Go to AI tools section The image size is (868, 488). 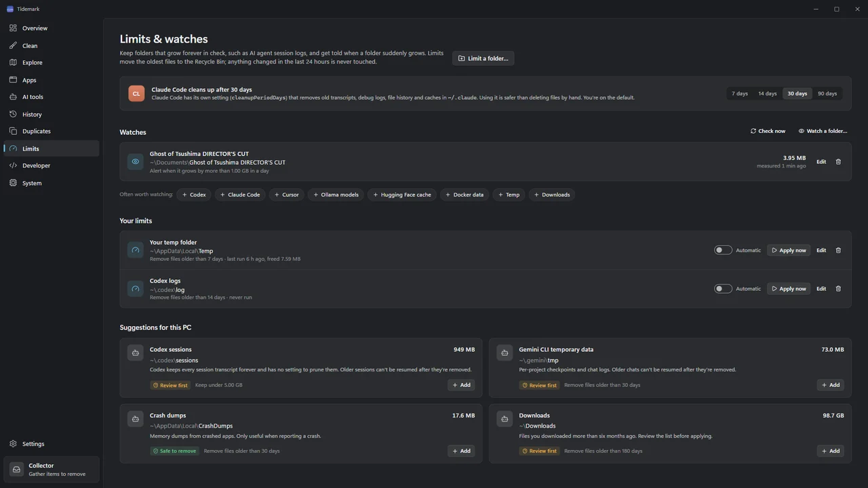click(x=52, y=97)
